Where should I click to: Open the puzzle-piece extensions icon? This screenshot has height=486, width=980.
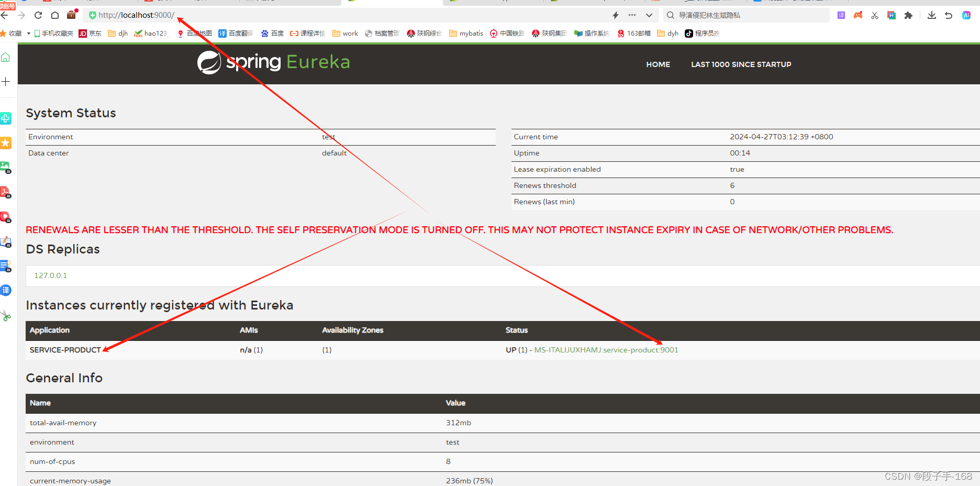908,15
